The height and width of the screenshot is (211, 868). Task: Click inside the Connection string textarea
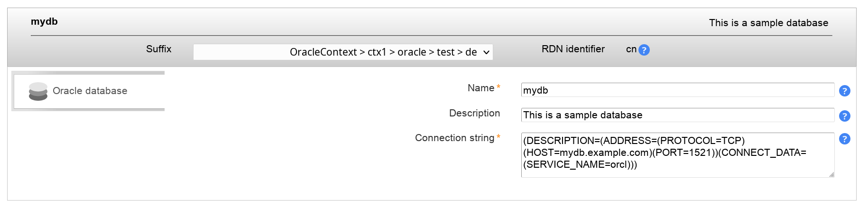coord(677,155)
